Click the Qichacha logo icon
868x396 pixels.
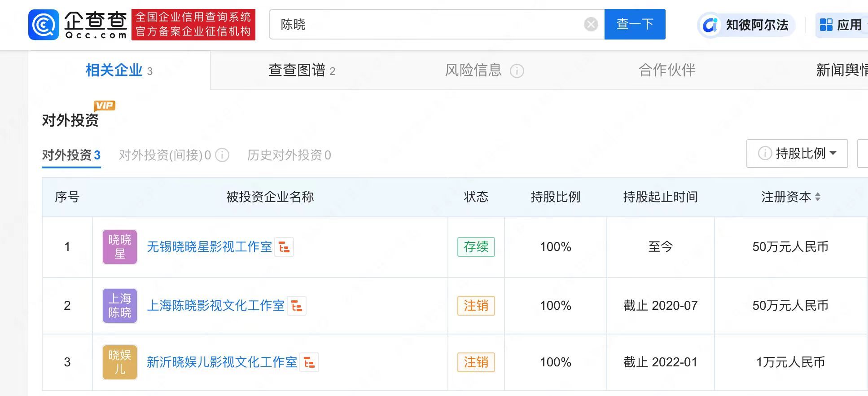[44, 25]
